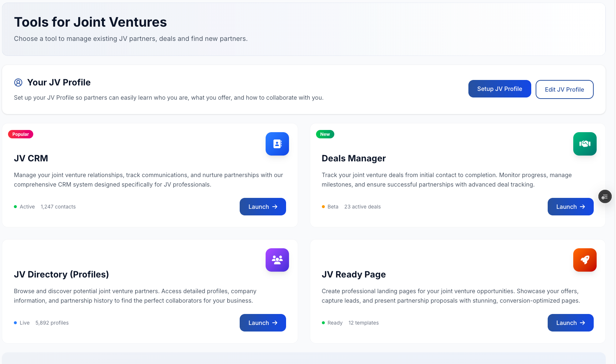The image size is (616, 364).
Task: Launch the JV CRM tool
Action: coord(263,207)
